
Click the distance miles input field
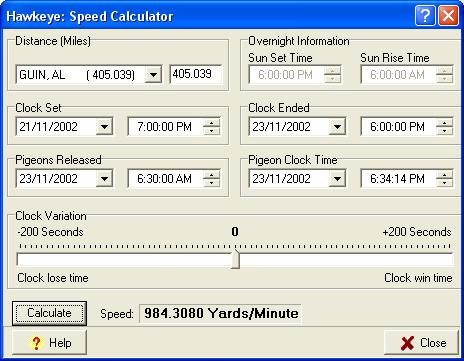pyautogui.click(x=196, y=74)
